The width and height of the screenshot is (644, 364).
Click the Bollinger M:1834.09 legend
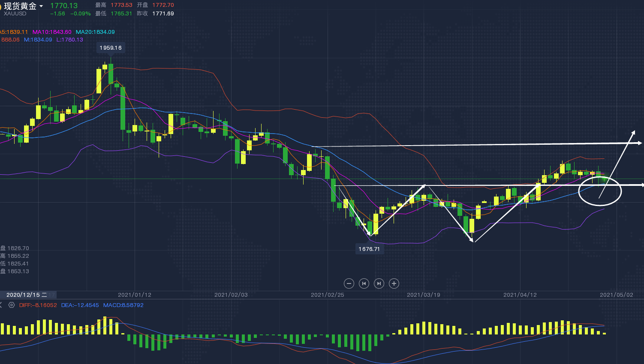coord(38,40)
